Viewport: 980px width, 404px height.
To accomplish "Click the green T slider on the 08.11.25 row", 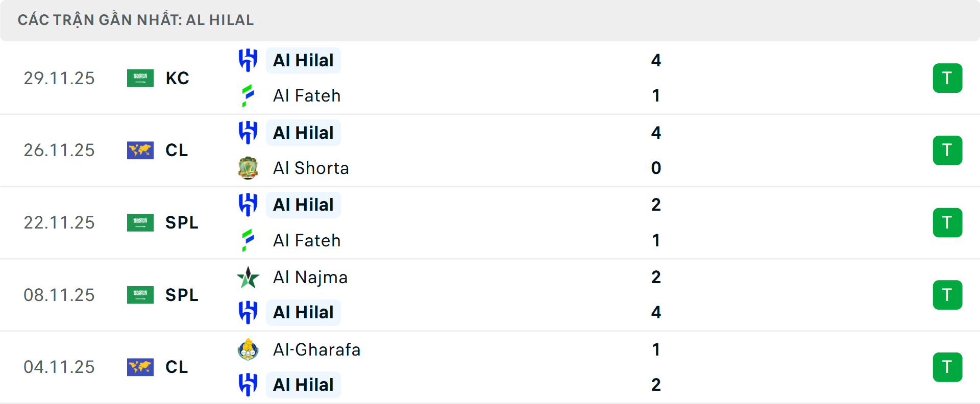I will coord(948,295).
